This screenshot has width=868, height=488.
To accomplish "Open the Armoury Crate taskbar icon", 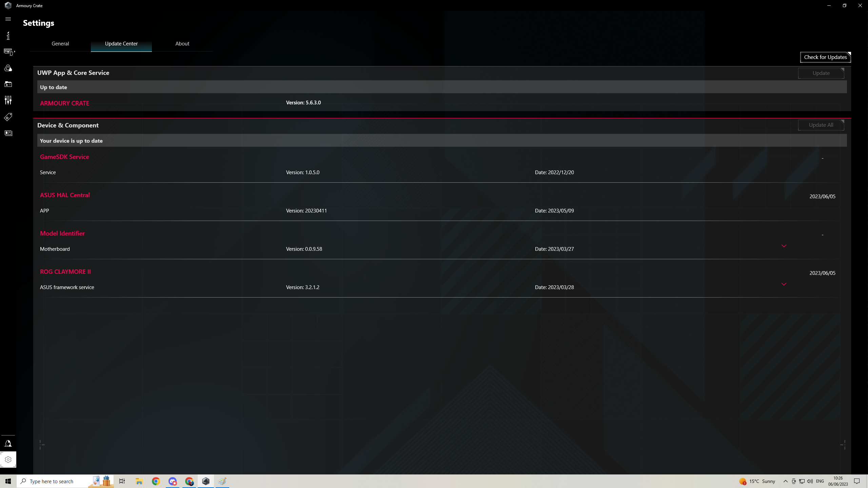I will click(x=206, y=481).
